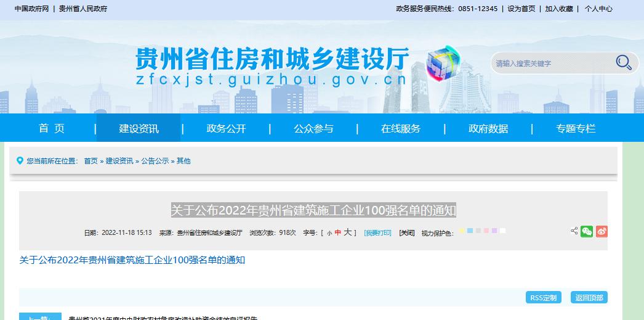This screenshot has width=644, height=320.
Task: Click 建设资讯 in breadcrumb
Action: tap(119, 161)
